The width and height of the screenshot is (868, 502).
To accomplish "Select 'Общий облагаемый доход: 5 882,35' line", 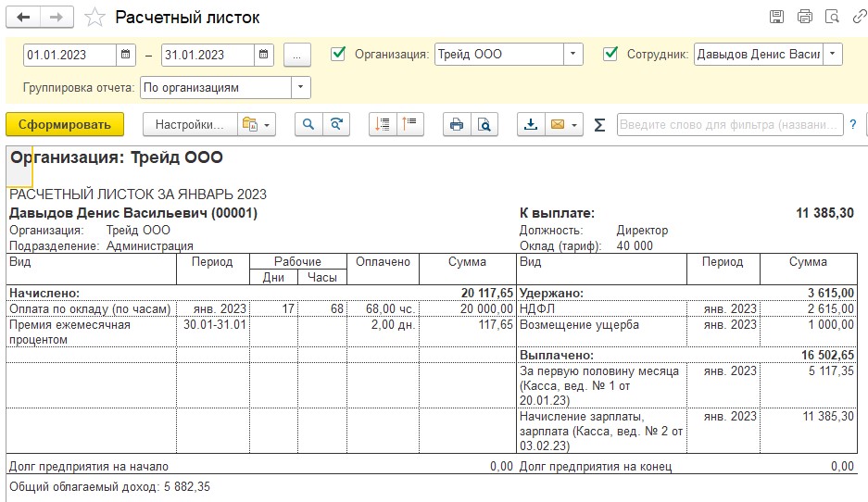I will tap(109, 487).
